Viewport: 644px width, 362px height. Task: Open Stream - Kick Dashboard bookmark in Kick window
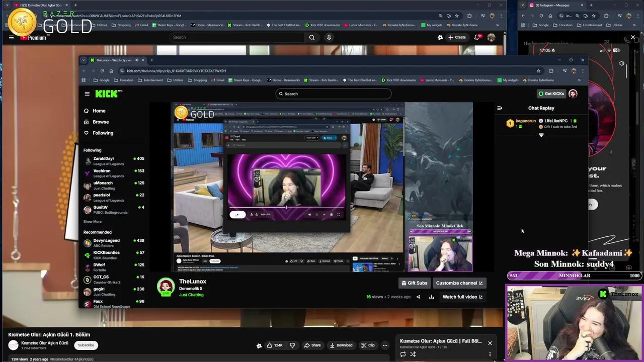322,80
